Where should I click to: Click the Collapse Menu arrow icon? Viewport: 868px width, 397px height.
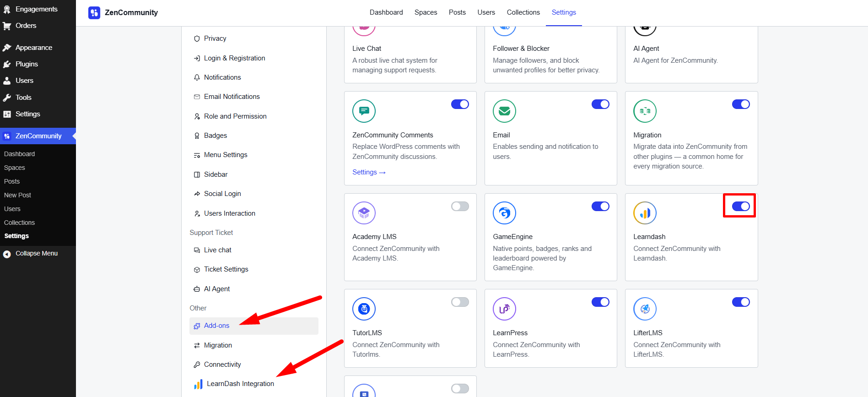click(x=7, y=254)
